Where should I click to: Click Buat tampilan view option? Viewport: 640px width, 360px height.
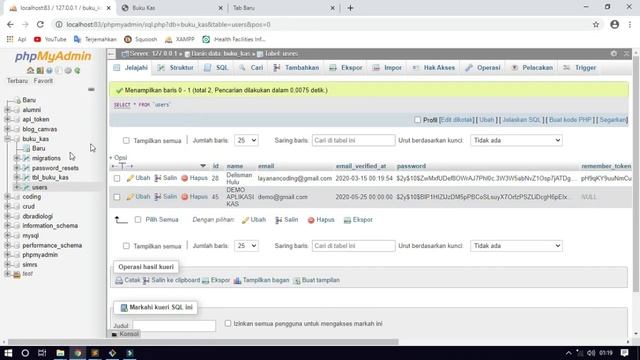(317, 280)
